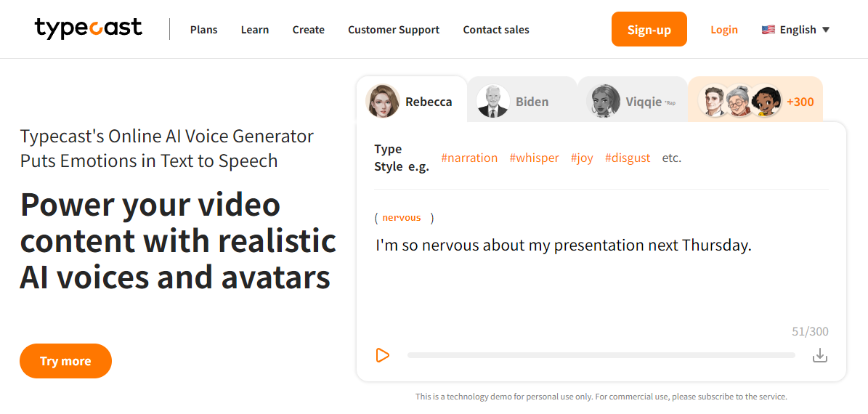Image resolution: width=868 pixels, height=414 pixels.
Task: Apply the #joy style tag
Action: tap(582, 158)
